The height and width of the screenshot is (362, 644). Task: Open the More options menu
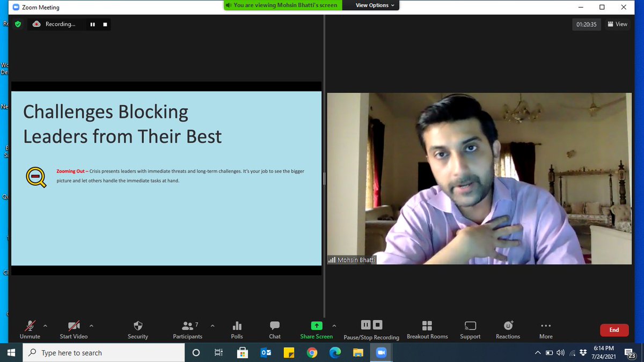pos(546,329)
